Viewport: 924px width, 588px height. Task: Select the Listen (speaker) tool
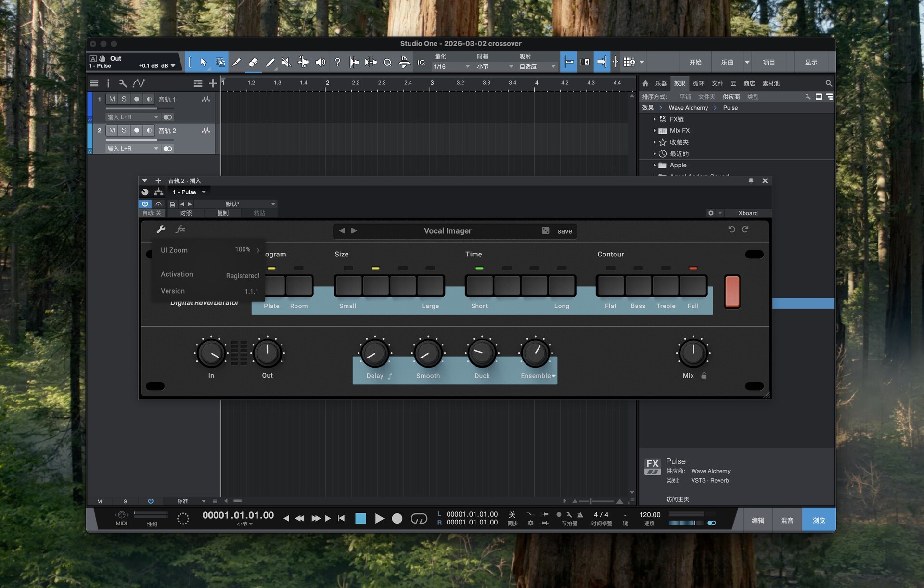(320, 62)
